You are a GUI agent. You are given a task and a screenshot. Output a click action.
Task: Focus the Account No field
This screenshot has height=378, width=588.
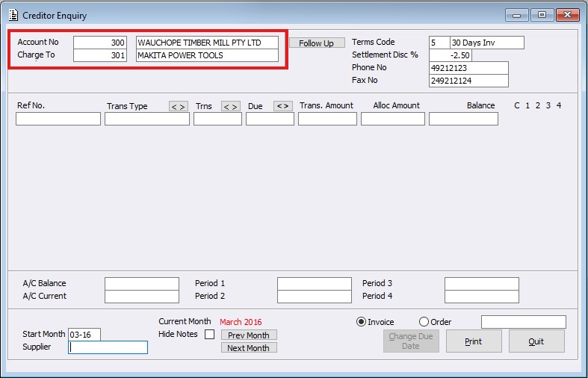100,43
